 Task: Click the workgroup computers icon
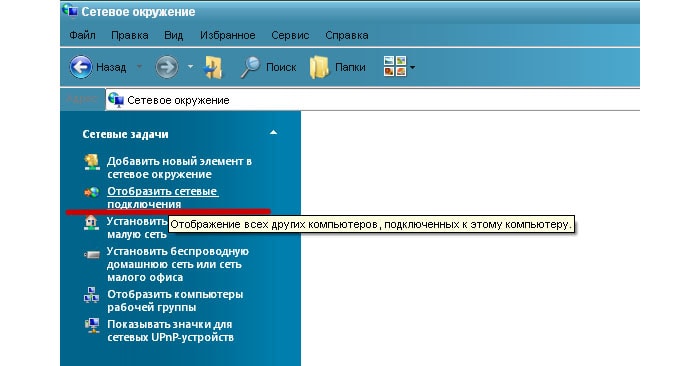tap(92, 295)
